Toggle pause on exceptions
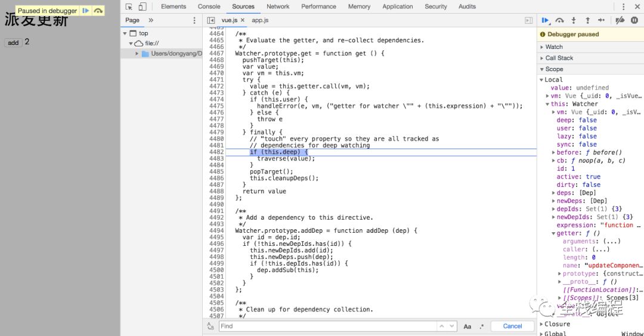 pyautogui.click(x=634, y=20)
